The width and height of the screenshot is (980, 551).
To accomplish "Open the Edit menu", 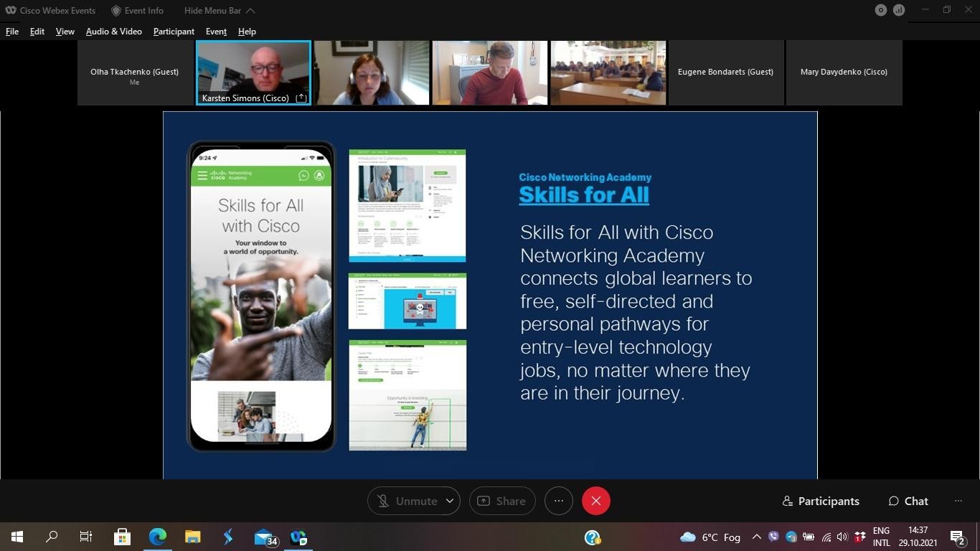I will [x=37, y=32].
